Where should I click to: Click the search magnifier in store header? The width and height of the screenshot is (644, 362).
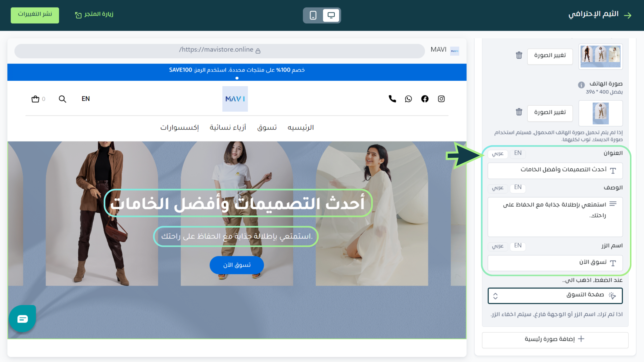point(62,99)
